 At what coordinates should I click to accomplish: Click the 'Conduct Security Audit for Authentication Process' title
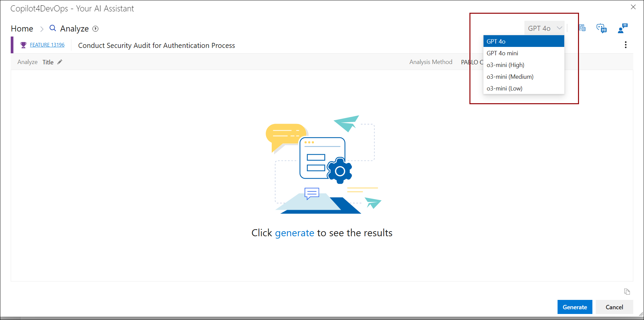tap(156, 46)
